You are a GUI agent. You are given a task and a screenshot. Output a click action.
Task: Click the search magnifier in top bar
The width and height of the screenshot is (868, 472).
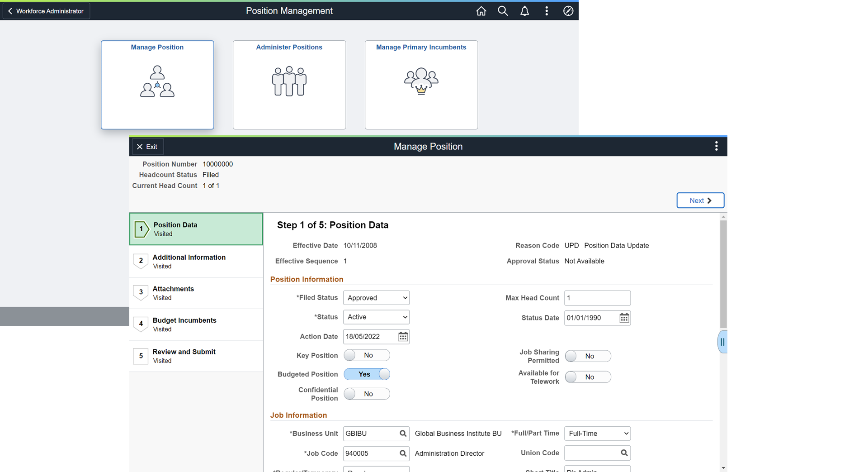(503, 11)
